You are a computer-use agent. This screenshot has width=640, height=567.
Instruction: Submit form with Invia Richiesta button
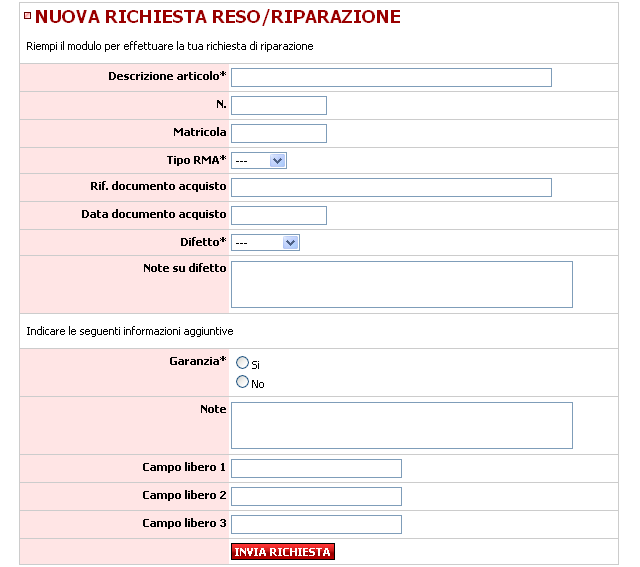point(283,552)
